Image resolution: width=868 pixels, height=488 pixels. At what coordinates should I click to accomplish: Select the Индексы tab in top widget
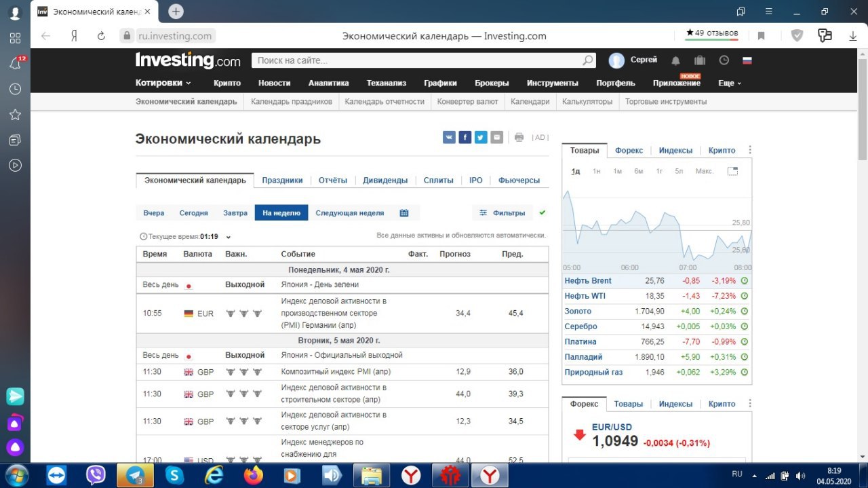click(675, 151)
